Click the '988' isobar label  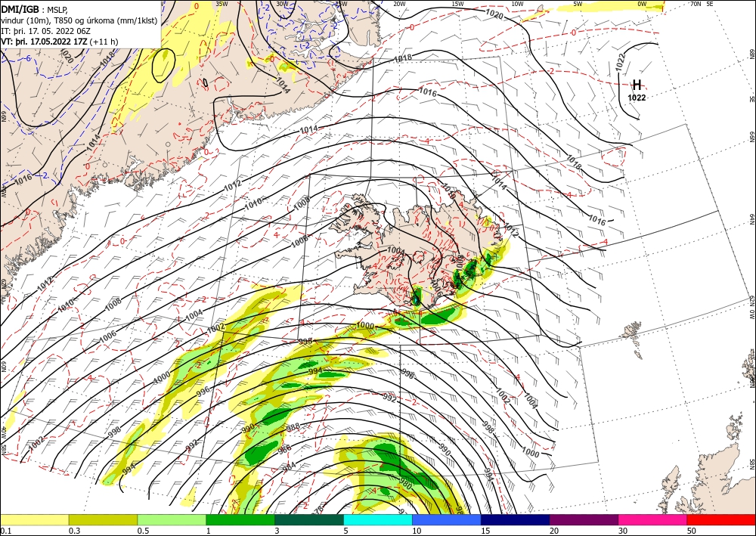[293, 427]
